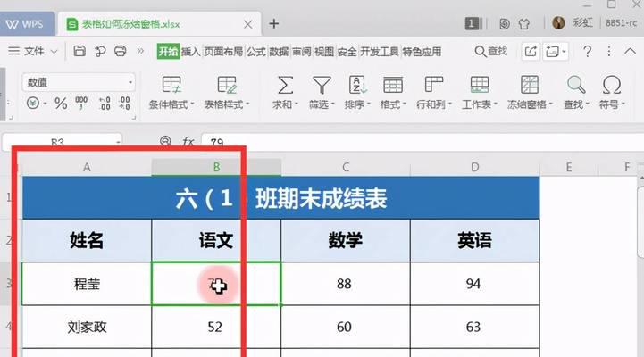This screenshot has height=357, width=644.
Task: Open the 工作表 worksheet dropdown
Action: click(480, 92)
